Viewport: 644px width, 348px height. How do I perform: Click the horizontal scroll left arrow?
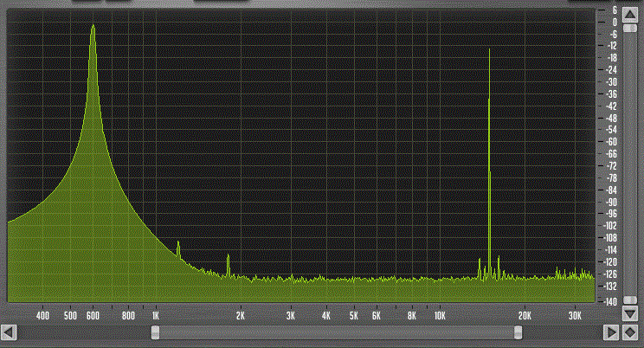(9, 332)
